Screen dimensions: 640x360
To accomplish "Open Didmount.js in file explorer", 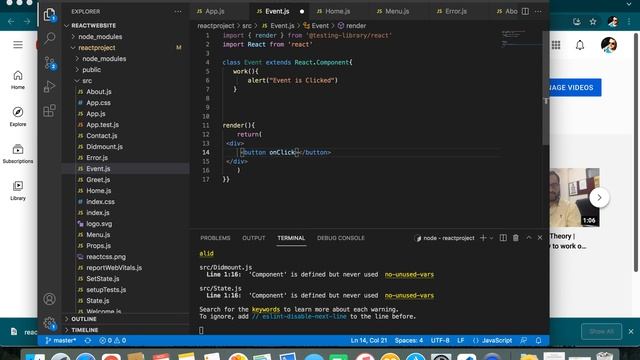I will pos(104,147).
